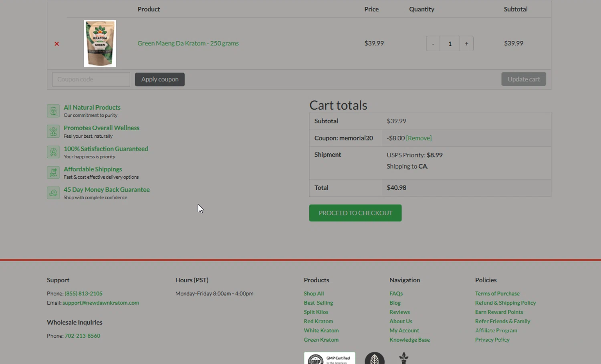Image resolution: width=601 pixels, height=364 pixels.
Task: Click the plant logo icon in footer
Action: [x=404, y=358]
